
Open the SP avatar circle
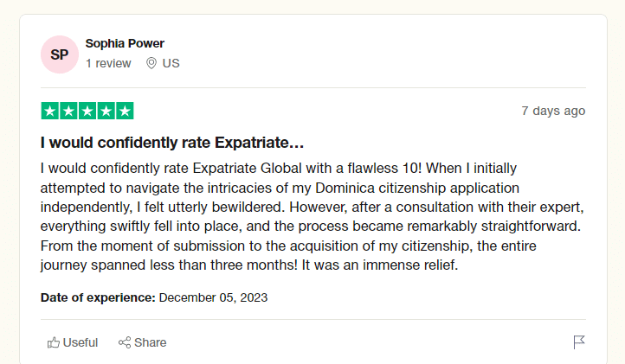tap(60, 54)
